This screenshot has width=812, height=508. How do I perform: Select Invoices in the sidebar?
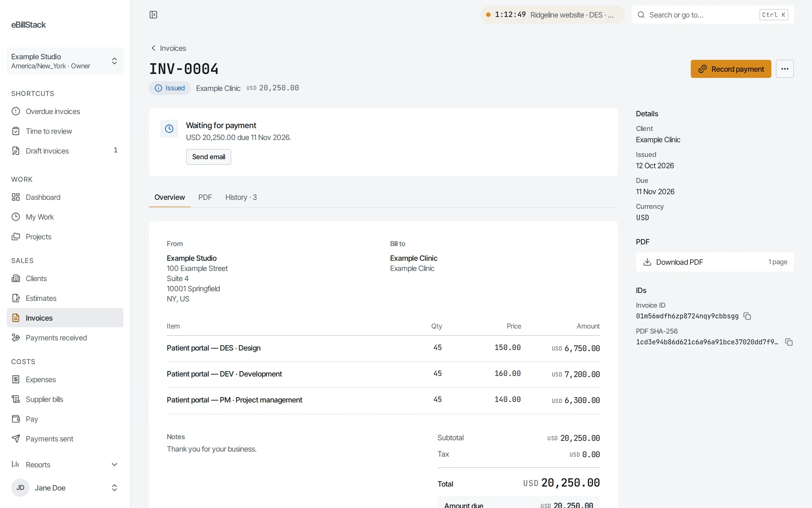(x=65, y=318)
